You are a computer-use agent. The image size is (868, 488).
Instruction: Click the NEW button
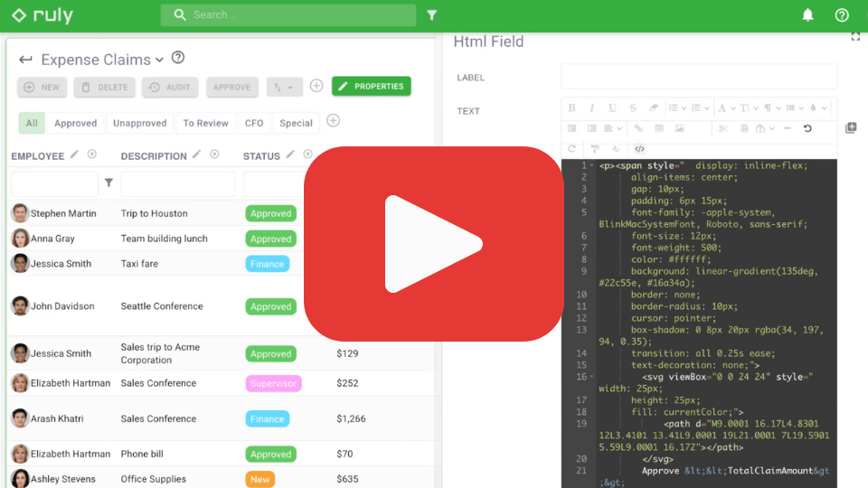point(42,87)
